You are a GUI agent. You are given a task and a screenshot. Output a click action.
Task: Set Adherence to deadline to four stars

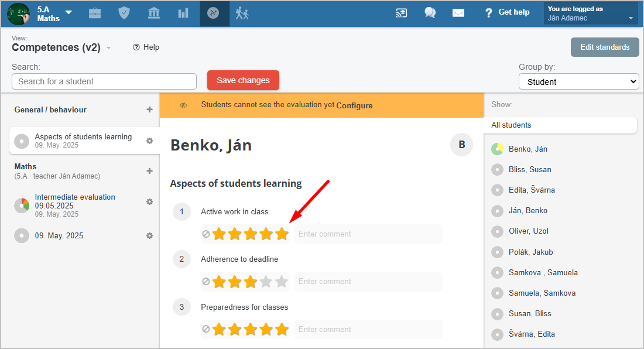tap(266, 282)
